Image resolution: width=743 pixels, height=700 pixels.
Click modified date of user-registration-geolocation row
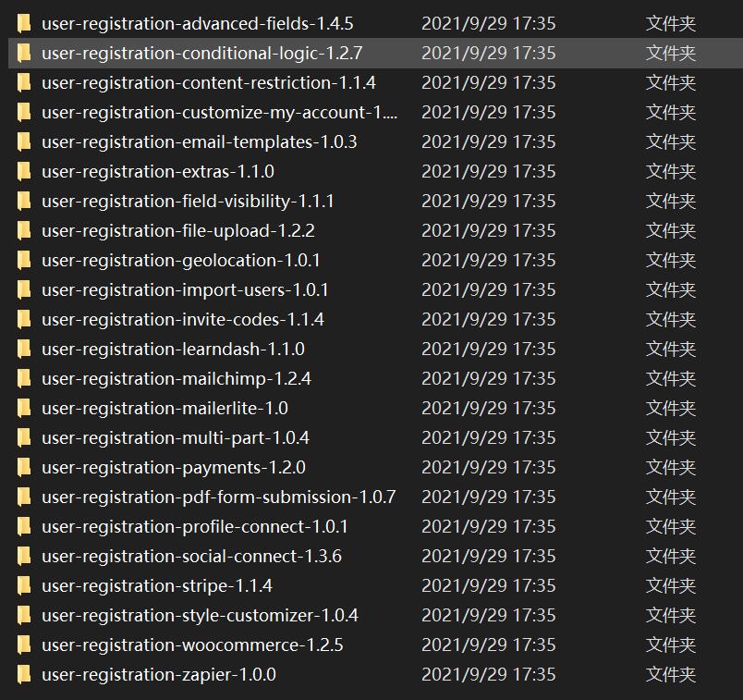(489, 261)
